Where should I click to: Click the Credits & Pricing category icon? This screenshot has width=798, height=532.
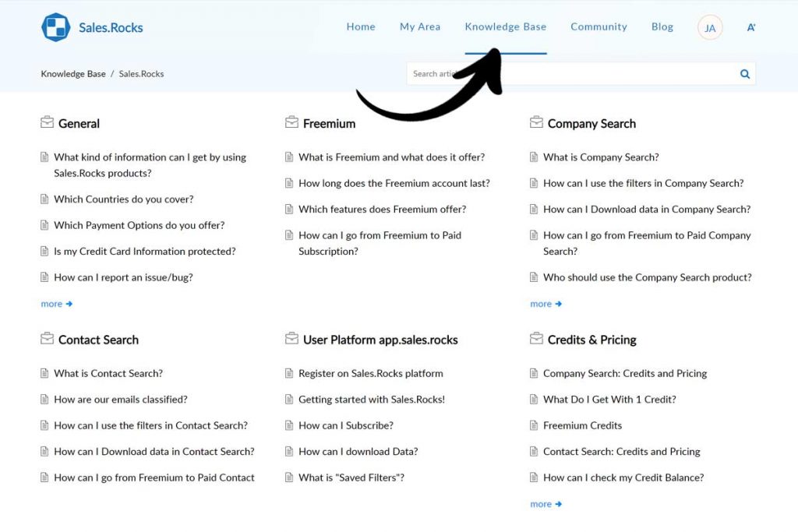[536, 340]
